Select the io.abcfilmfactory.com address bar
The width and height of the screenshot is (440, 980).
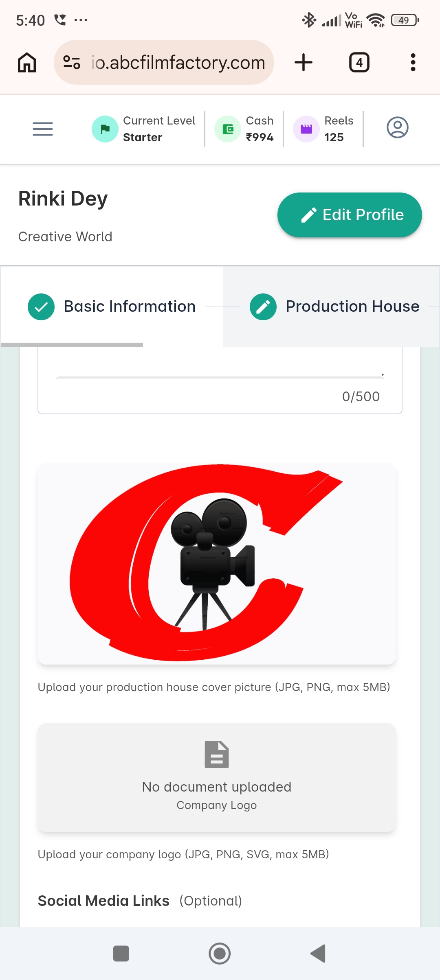pos(164,62)
